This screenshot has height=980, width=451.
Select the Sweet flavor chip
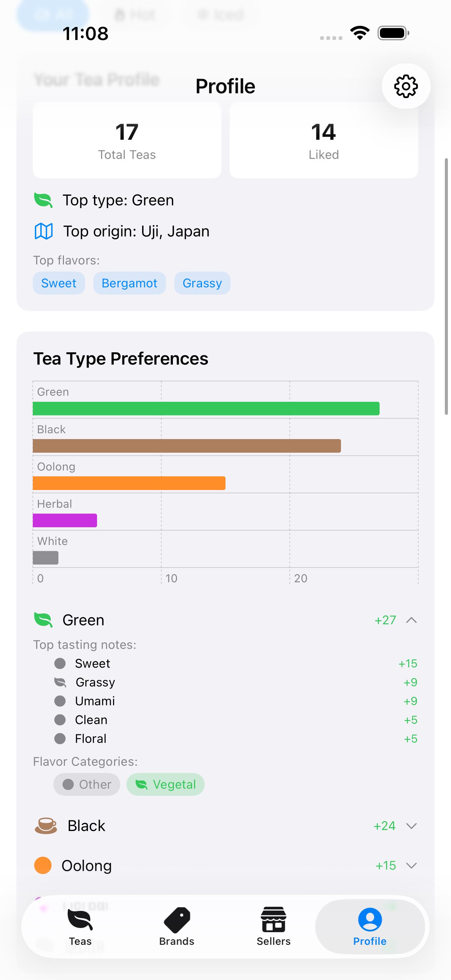coord(58,283)
